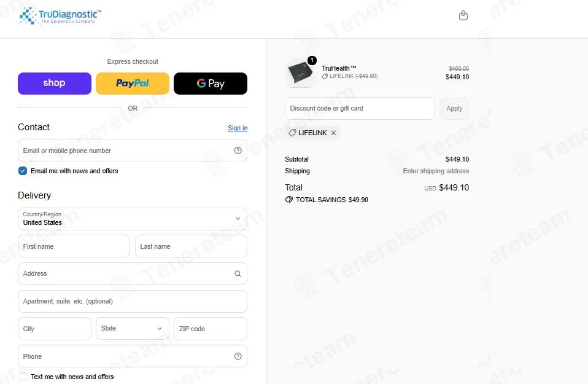The image size is (588, 384).
Task: Click the TOTAL SAVINGS tag icon
Action: tap(288, 200)
